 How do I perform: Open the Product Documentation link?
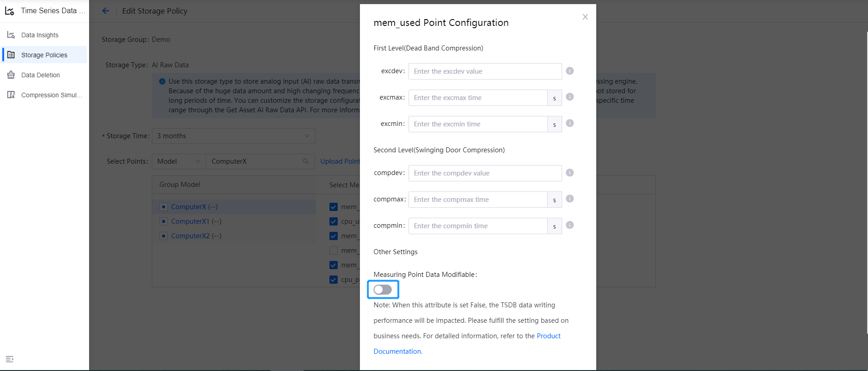point(549,336)
